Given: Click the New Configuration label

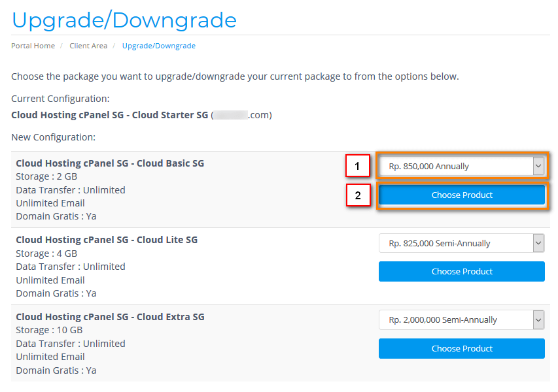Looking at the screenshot, I should (x=54, y=137).
